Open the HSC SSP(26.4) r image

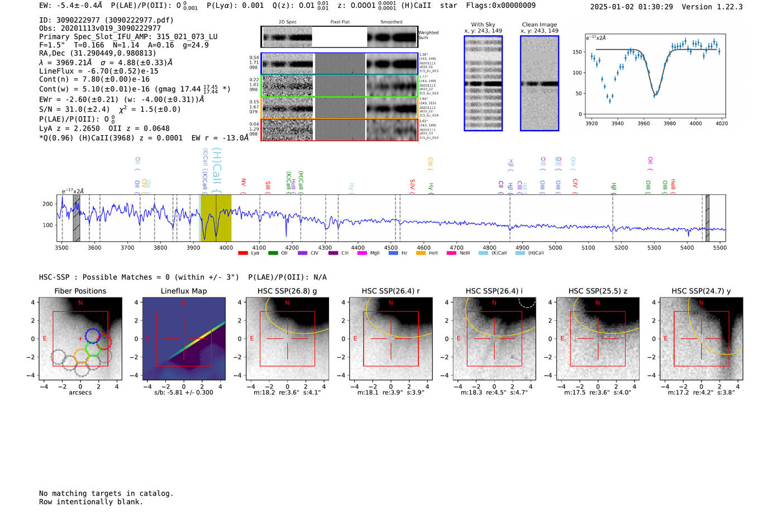click(x=391, y=339)
